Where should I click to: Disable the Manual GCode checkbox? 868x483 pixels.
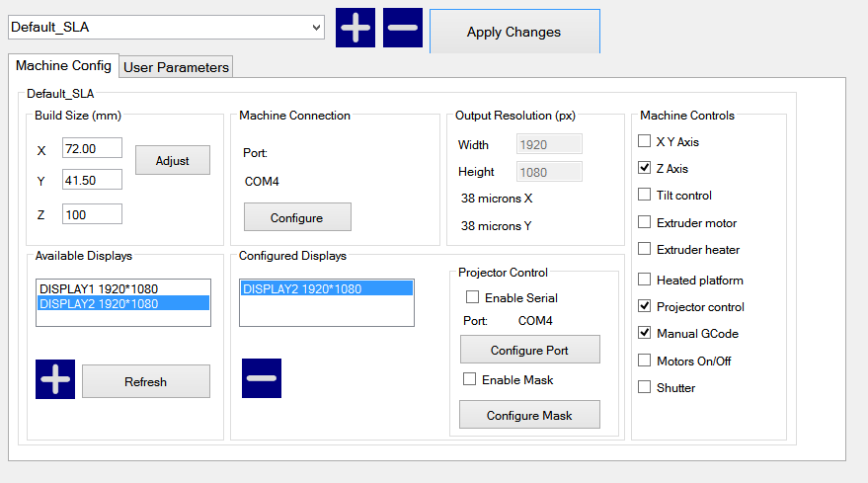point(645,334)
